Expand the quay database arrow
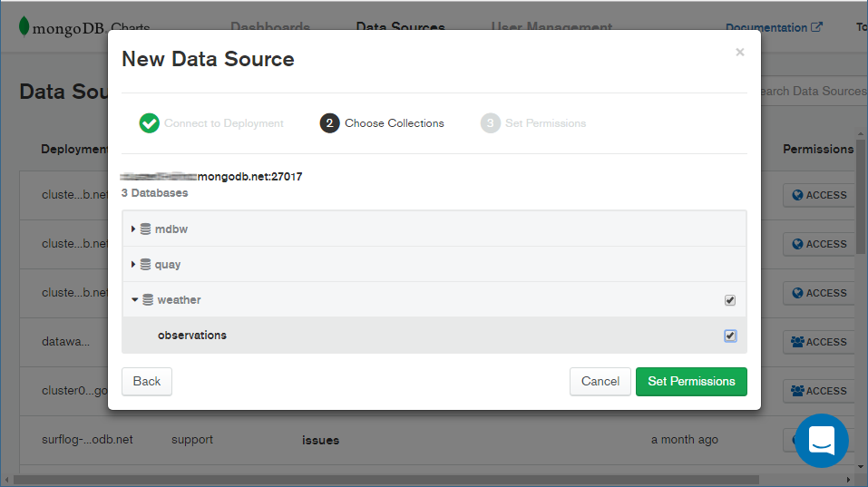 [x=132, y=264]
